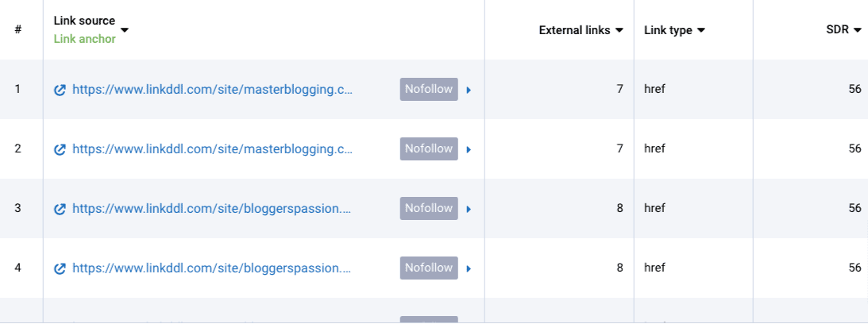Image resolution: width=868 pixels, height=324 pixels.
Task: Click the Nofollow badge in row 3
Action: pos(429,208)
